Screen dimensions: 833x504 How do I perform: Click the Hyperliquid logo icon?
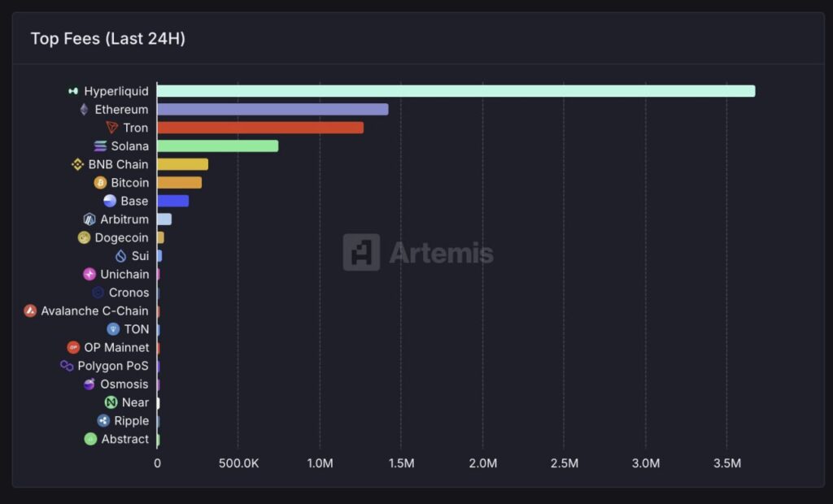coord(73,91)
